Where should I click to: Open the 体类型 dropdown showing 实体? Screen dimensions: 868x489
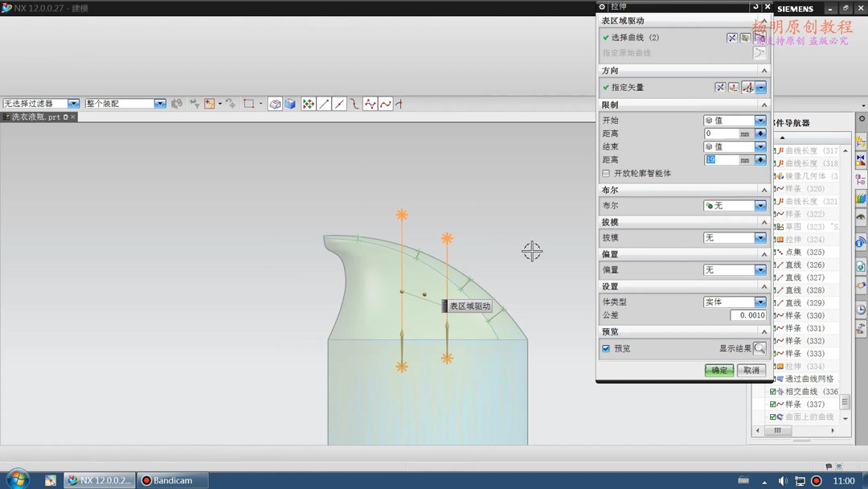click(x=760, y=302)
